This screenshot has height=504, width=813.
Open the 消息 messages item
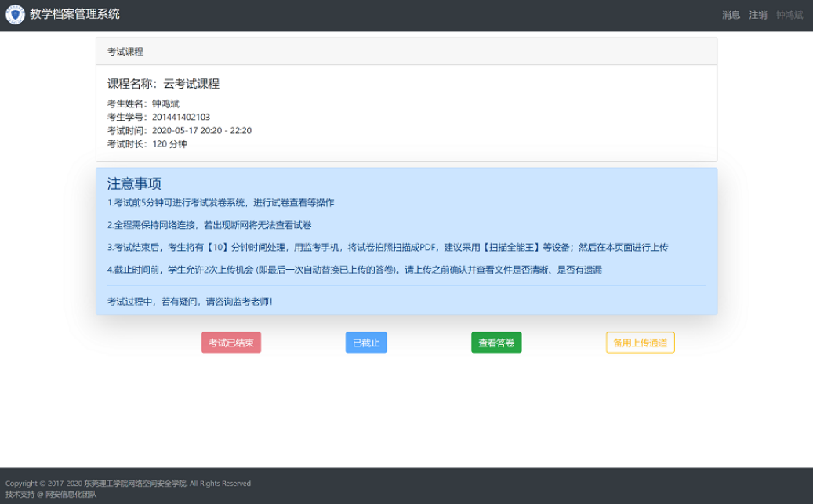(x=730, y=14)
